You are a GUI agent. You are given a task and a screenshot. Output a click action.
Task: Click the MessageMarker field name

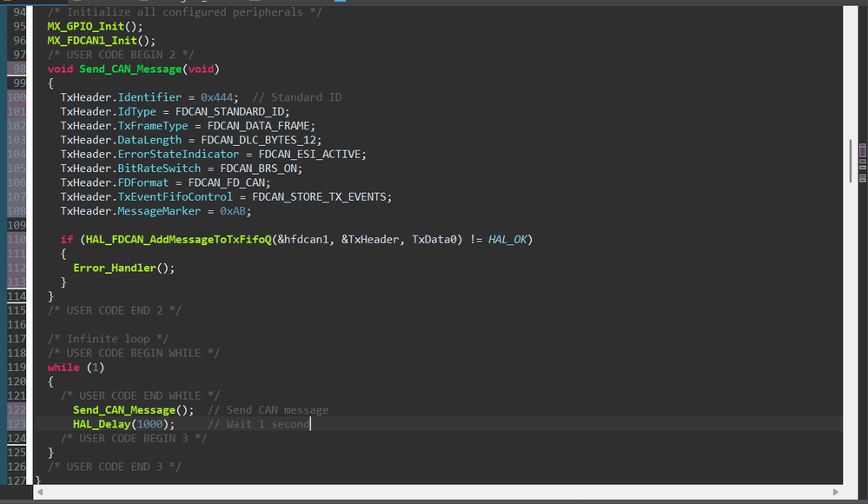click(x=159, y=211)
